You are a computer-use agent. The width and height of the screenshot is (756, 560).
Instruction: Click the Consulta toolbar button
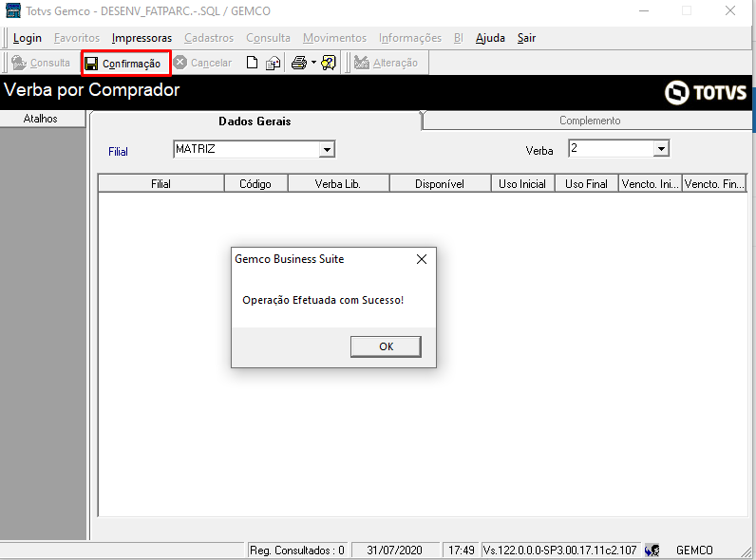[41, 63]
